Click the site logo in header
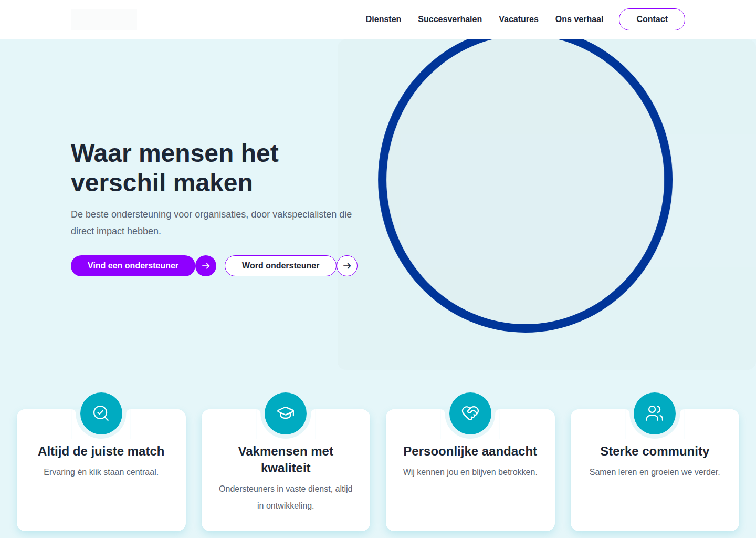The image size is (756, 538). [104, 19]
